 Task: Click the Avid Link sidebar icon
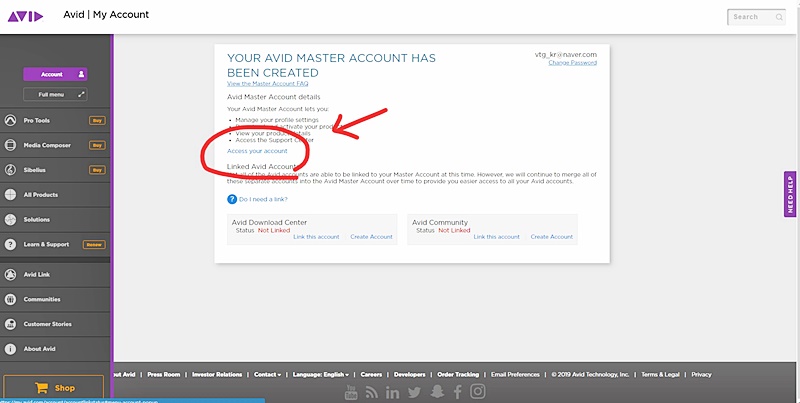10,274
